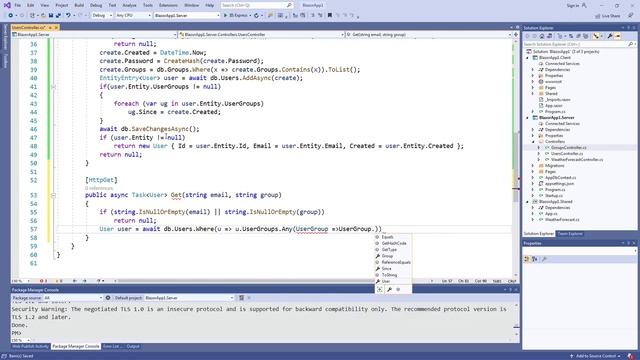Click the Live Share button
Screen dimensions: 640x360
pos(608,16)
